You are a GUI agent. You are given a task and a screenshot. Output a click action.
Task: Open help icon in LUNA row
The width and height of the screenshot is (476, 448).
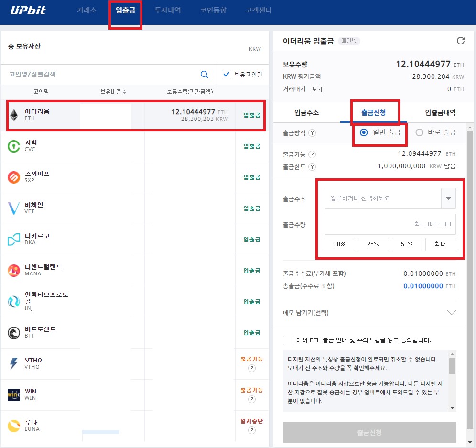[x=252, y=430]
